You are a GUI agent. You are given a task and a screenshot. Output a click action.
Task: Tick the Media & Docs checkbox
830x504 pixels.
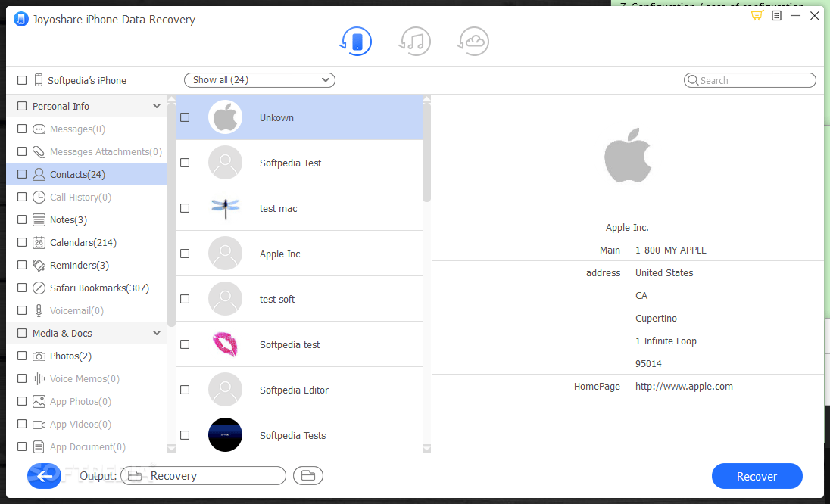pyautogui.click(x=22, y=333)
